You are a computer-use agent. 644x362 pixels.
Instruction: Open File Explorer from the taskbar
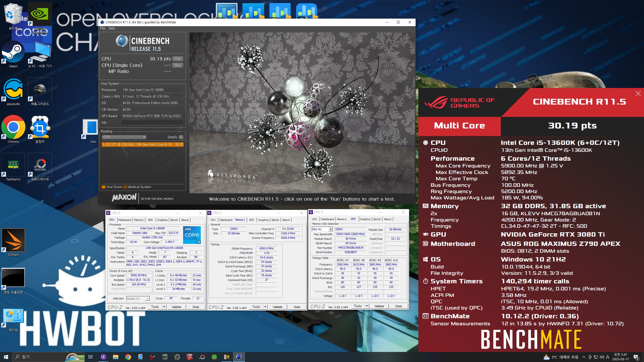tap(115, 357)
